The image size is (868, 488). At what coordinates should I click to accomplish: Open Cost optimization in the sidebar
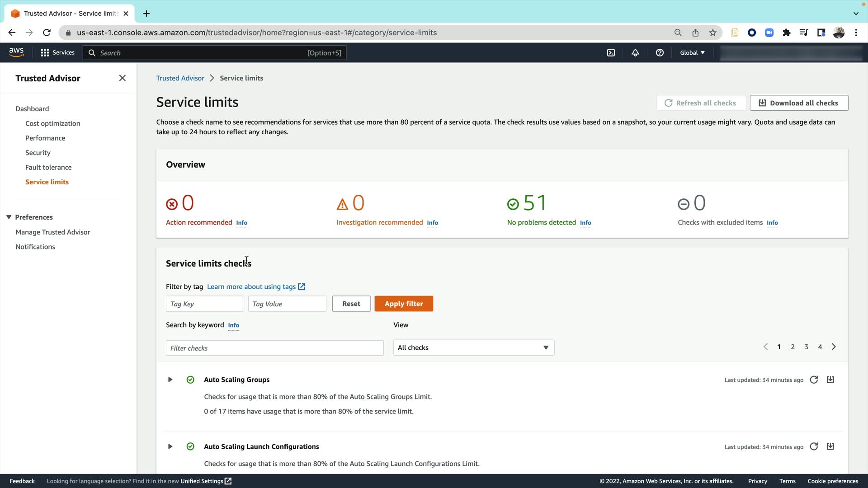pyautogui.click(x=52, y=123)
